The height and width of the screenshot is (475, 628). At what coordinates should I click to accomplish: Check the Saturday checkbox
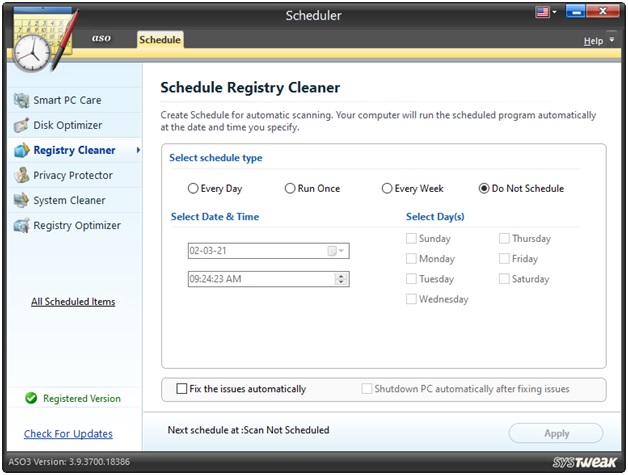[x=504, y=278]
